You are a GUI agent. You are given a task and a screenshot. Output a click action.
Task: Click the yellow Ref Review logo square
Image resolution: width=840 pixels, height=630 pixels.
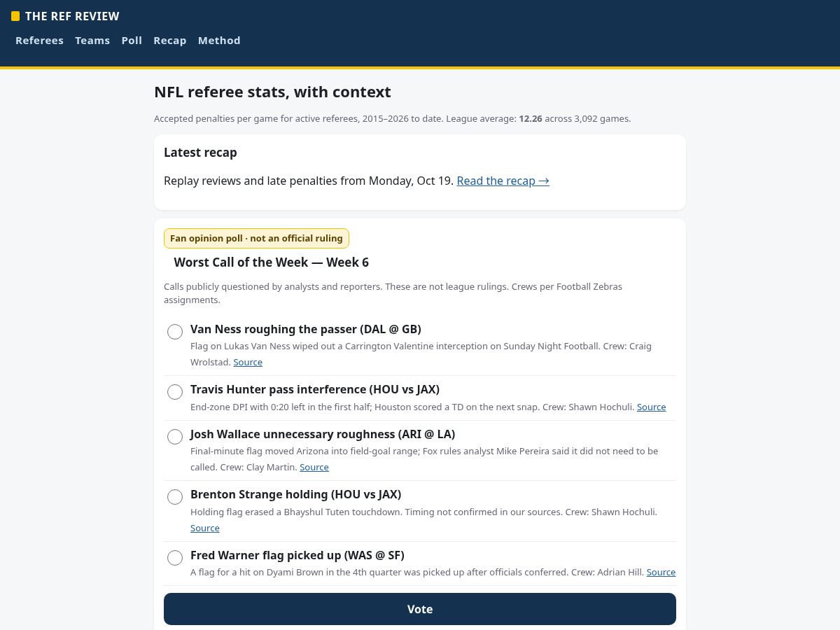tap(15, 16)
